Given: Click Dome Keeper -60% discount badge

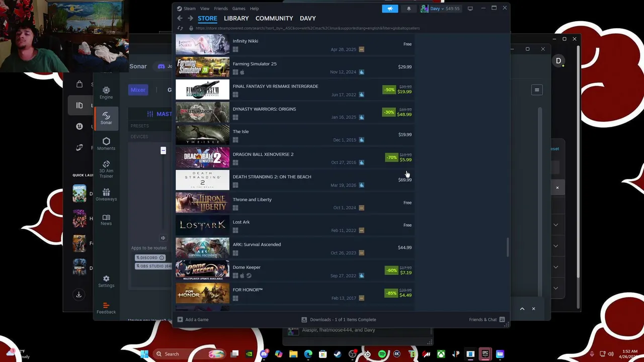Looking at the screenshot, I should (391, 270).
